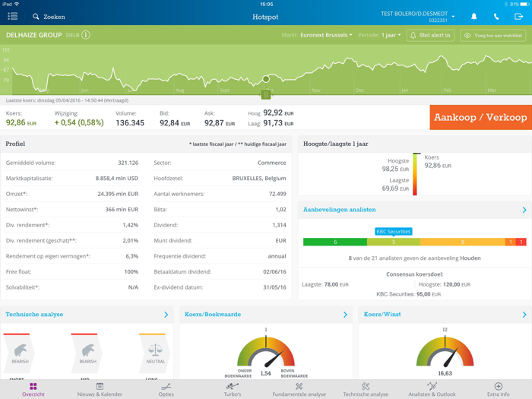The height and width of the screenshot is (399, 532).
Task: Add to watchlist with eye button
Action: coord(493,35)
